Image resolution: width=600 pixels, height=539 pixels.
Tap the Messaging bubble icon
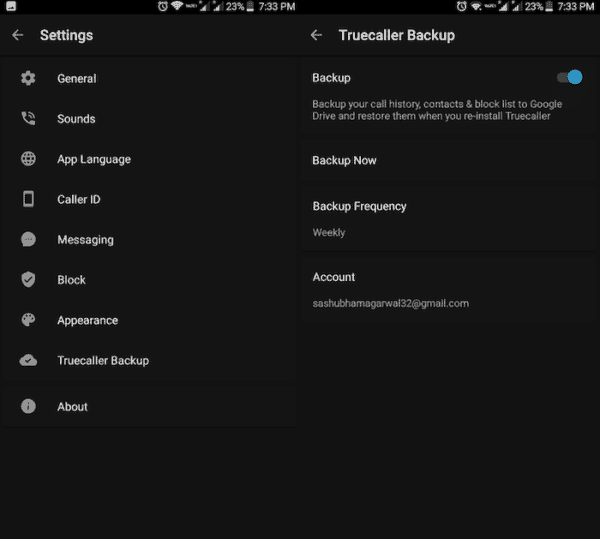click(28, 239)
